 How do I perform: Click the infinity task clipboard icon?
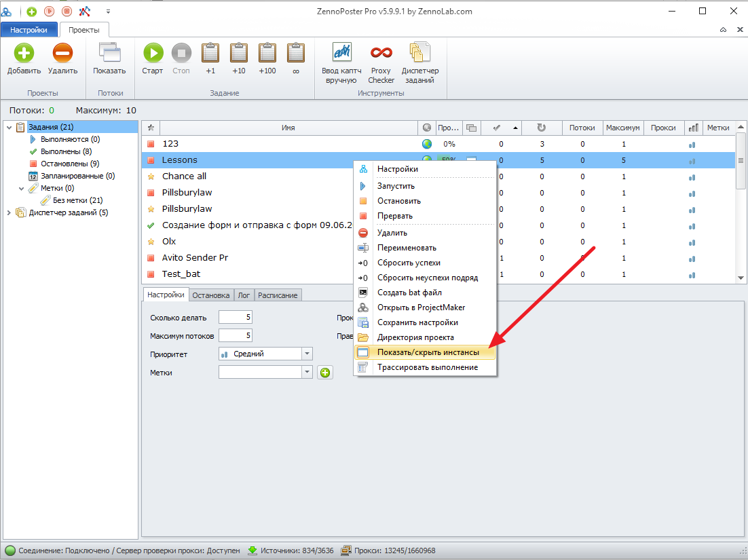pyautogui.click(x=295, y=53)
